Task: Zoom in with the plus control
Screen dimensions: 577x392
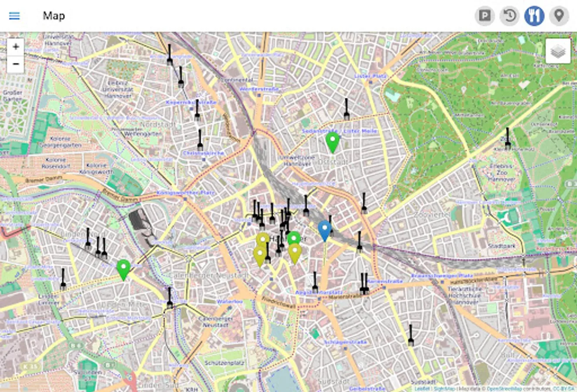Action: point(16,47)
